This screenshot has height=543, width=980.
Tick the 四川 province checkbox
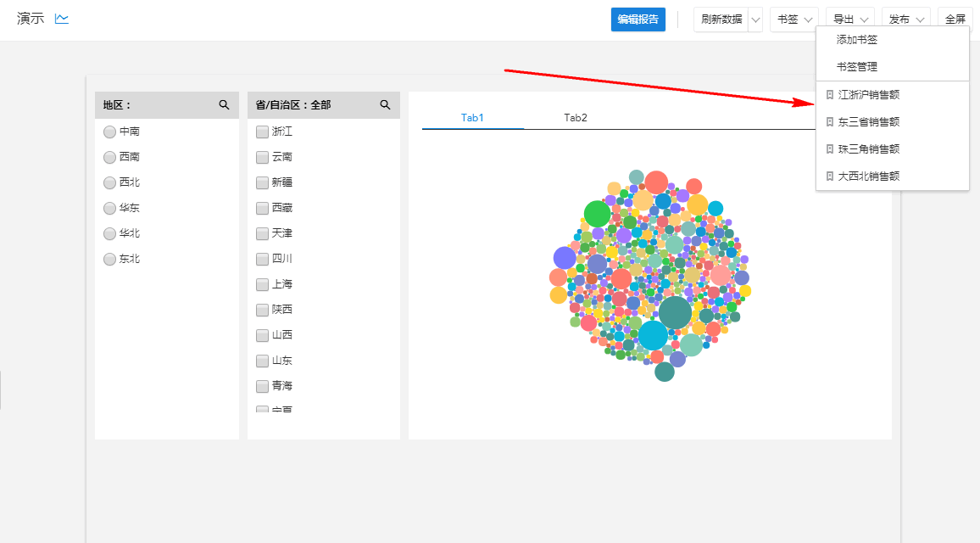pyautogui.click(x=262, y=259)
